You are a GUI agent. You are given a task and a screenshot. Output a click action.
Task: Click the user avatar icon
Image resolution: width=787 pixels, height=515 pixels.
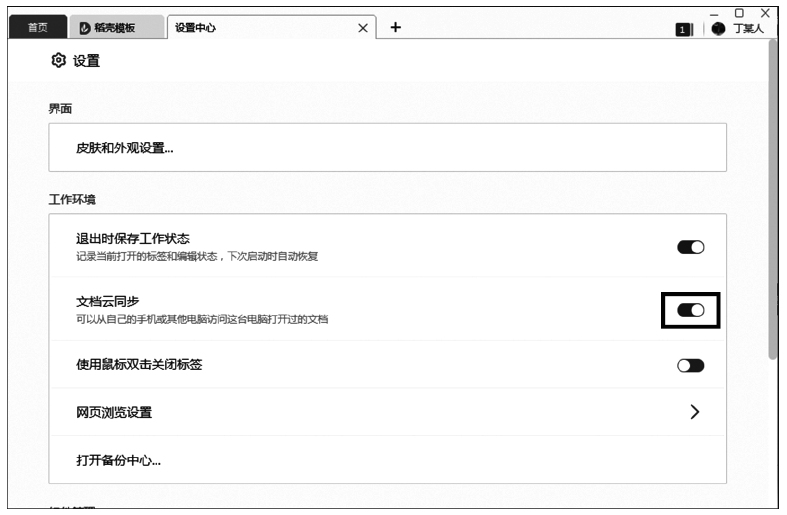pos(718,29)
